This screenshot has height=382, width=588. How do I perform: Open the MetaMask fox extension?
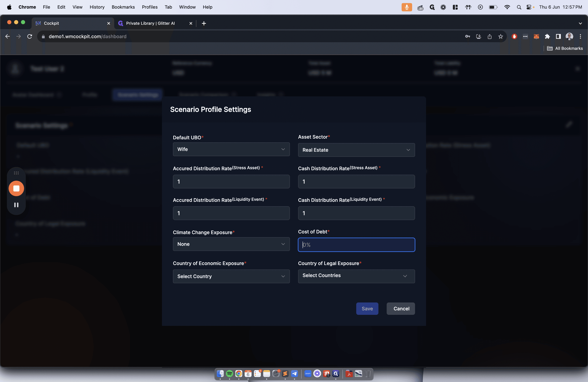[536, 37]
